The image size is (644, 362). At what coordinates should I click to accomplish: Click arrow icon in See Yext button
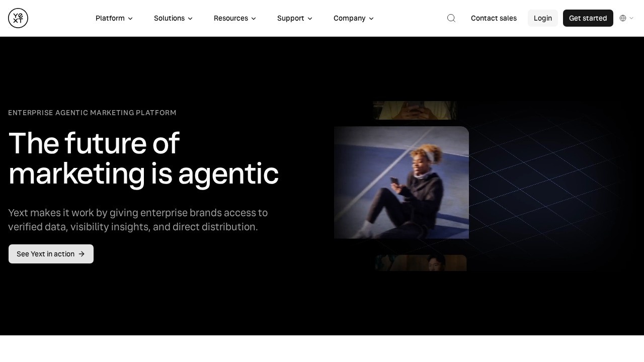click(82, 254)
